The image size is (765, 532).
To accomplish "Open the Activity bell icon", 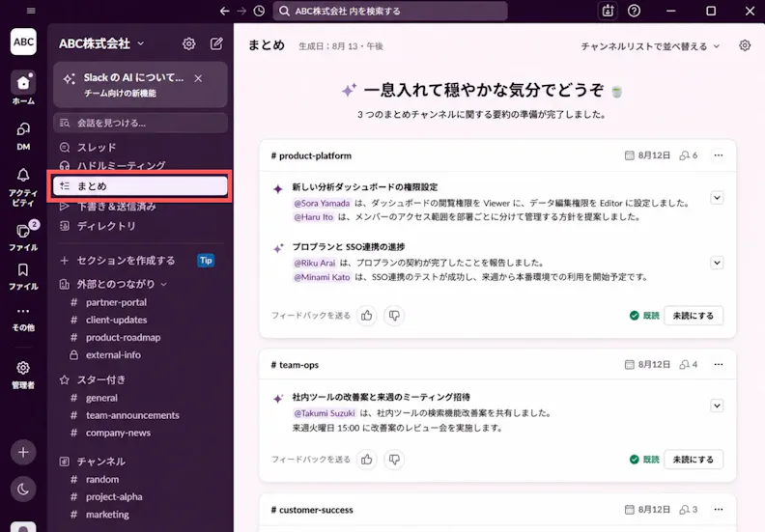I will (23, 176).
